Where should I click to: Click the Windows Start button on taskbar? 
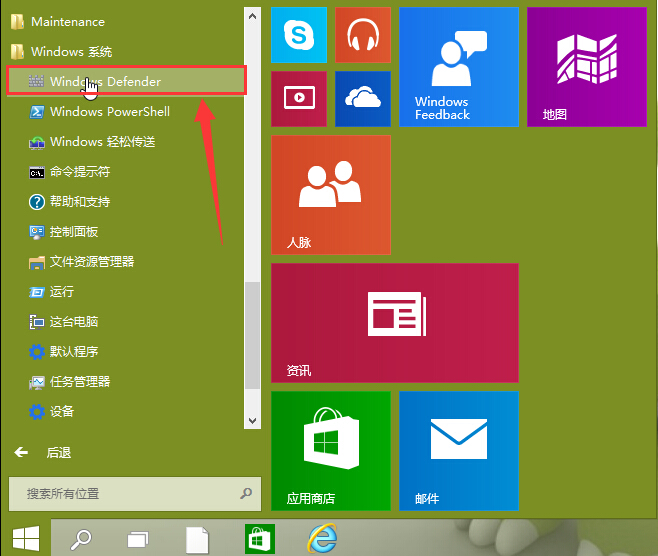coord(25,538)
